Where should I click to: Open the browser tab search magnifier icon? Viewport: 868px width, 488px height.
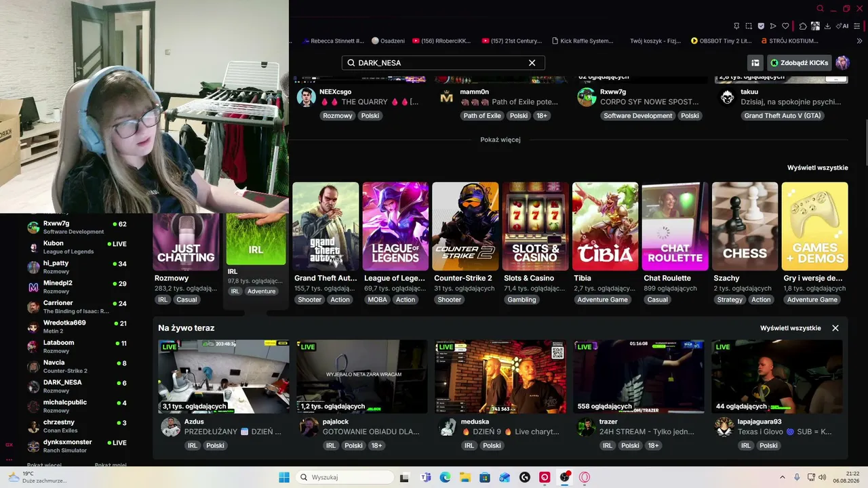click(x=820, y=9)
